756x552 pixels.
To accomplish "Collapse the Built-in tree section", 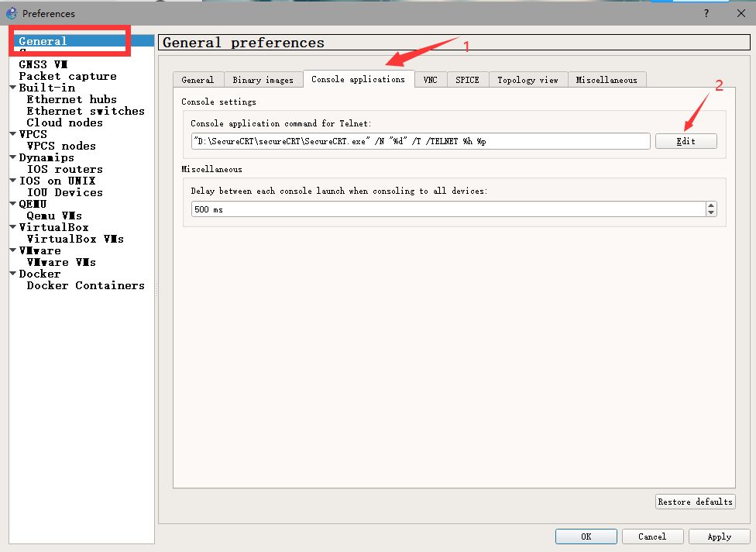I will coord(13,88).
